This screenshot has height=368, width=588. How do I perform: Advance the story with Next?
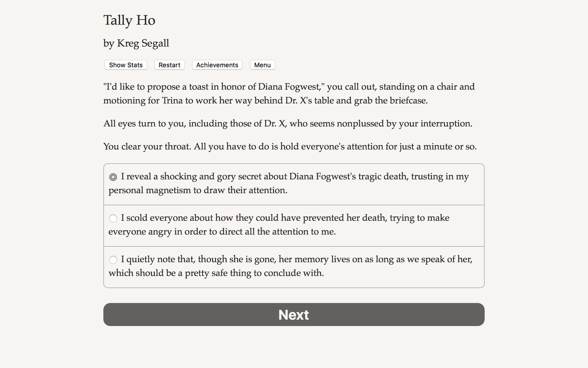(293, 315)
